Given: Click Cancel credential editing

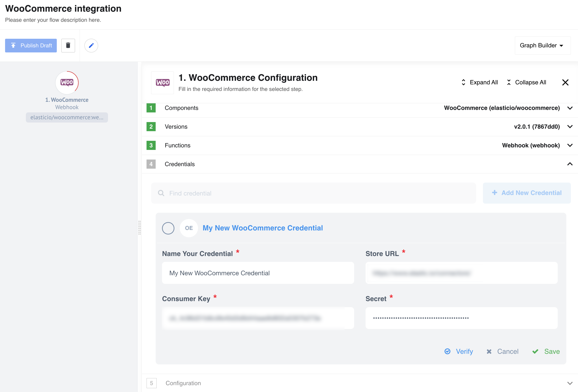Looking at the screenshot, I should [x=502, y=351].
